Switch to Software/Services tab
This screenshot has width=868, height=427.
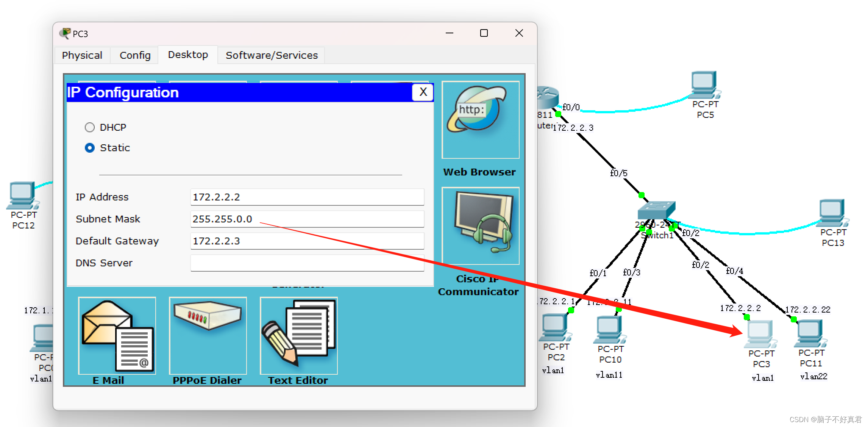[272, 55]
